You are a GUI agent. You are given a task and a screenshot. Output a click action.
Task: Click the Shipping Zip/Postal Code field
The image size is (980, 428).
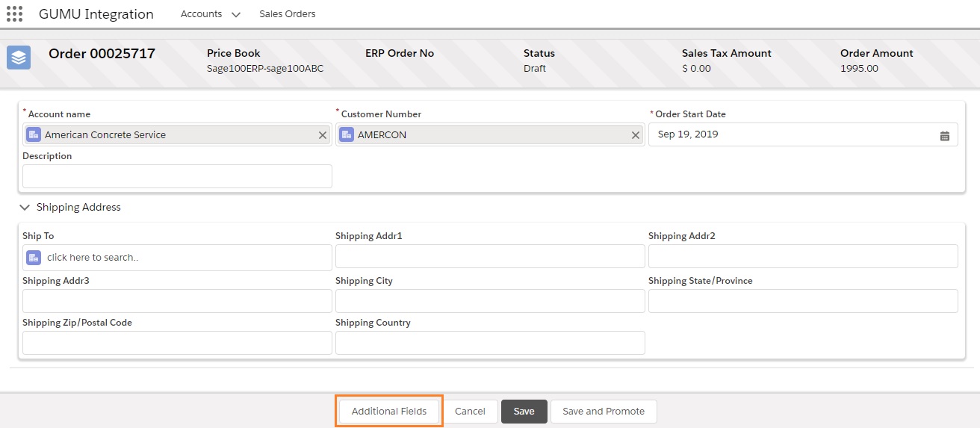click(x=177, y=342)
